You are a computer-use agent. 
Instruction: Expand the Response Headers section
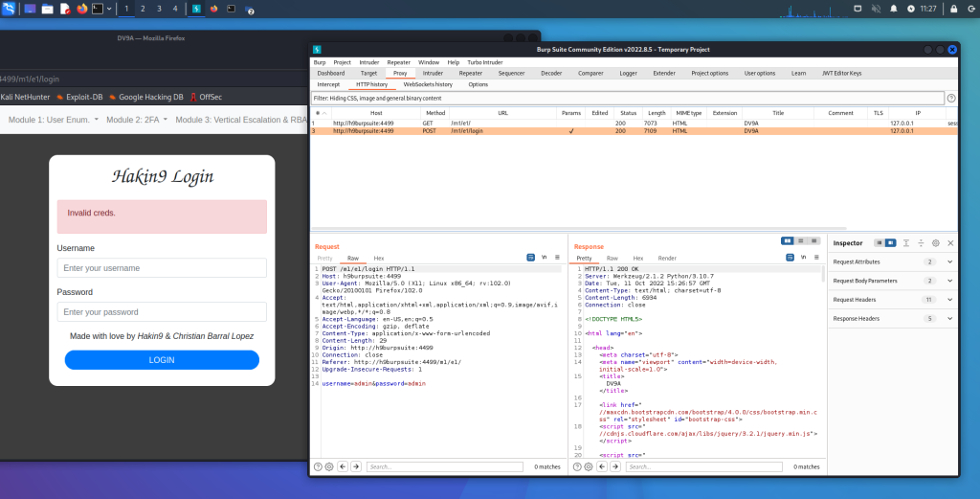coord(893,318)
